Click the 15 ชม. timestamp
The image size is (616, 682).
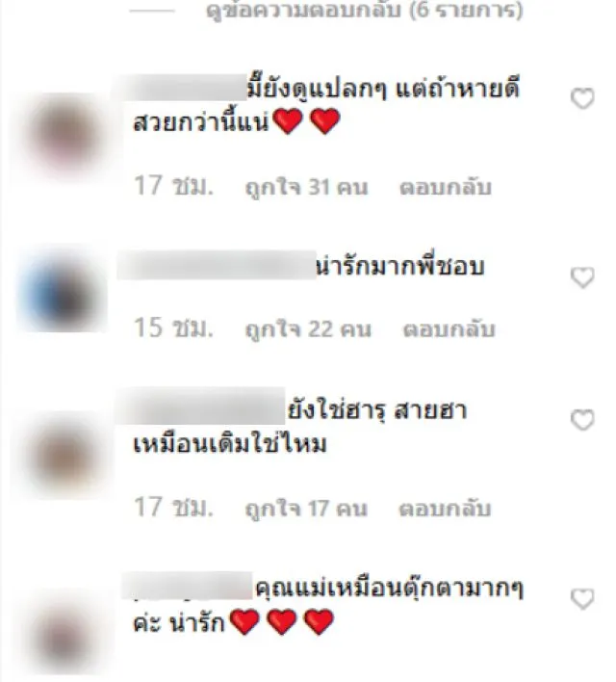click(x=173, y=328)
